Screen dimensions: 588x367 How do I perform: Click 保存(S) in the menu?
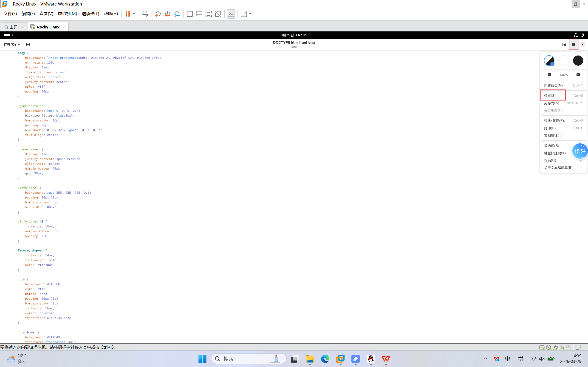550,96
